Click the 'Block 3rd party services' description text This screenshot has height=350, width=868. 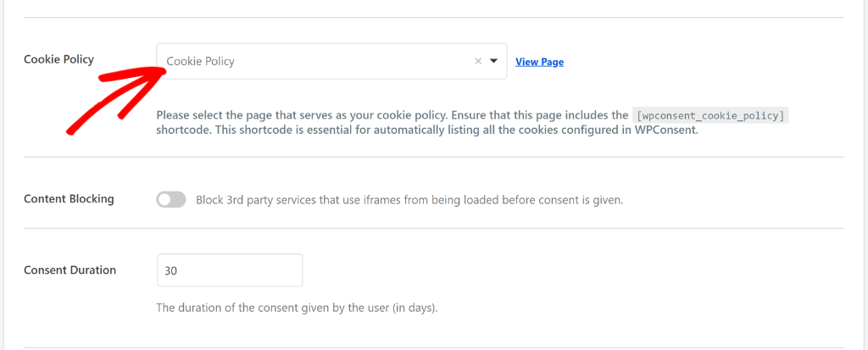(x=409, y=200)
